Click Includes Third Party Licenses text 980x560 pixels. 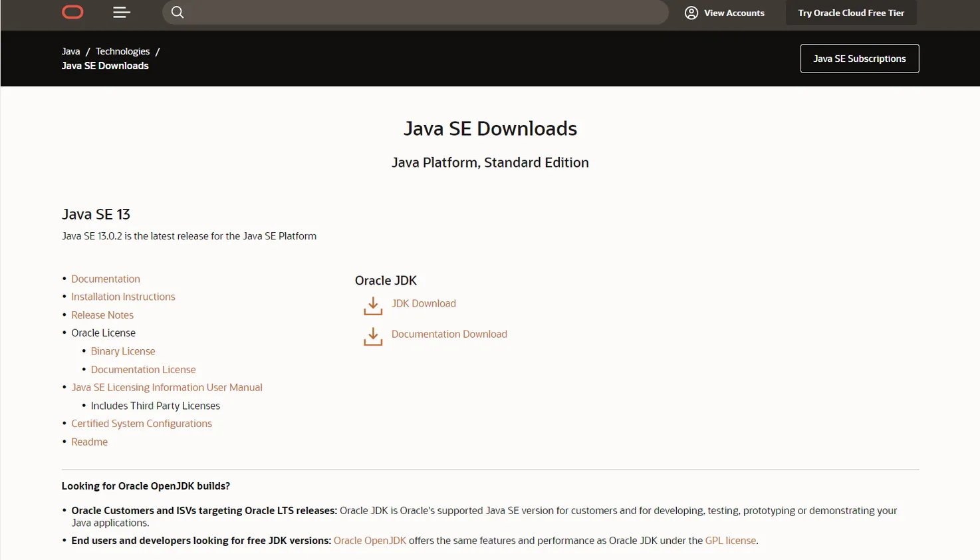[156, 406]
